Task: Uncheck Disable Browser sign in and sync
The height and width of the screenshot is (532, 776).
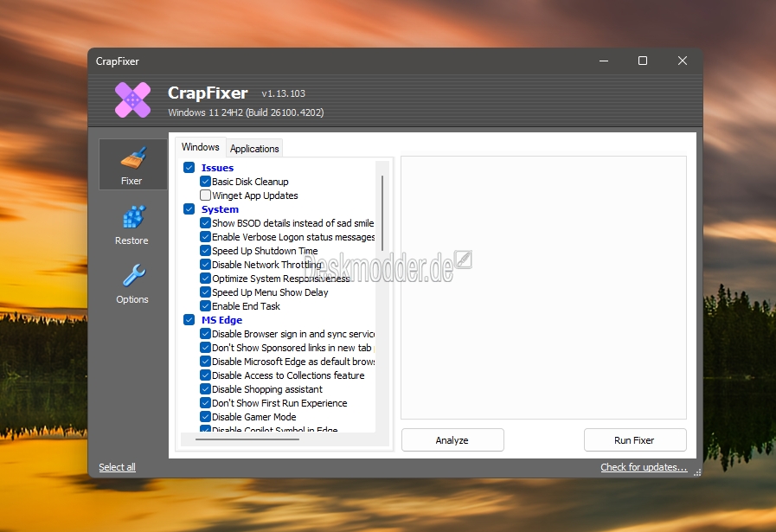Action: 205,334
